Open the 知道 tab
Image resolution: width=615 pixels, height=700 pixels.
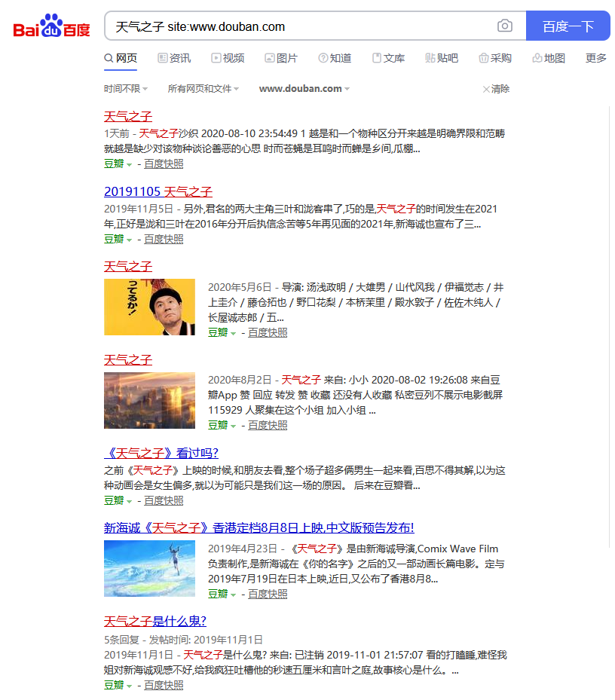pos(335,59)
